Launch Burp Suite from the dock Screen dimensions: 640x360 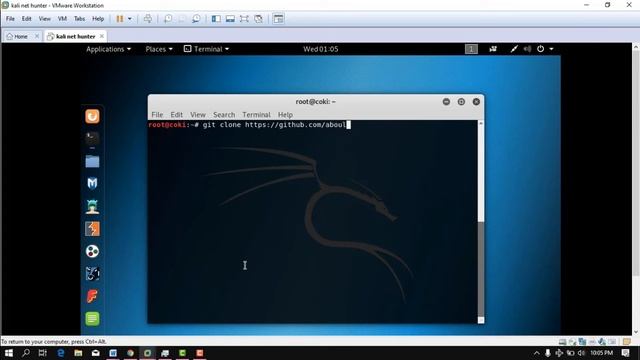[92, 229]
